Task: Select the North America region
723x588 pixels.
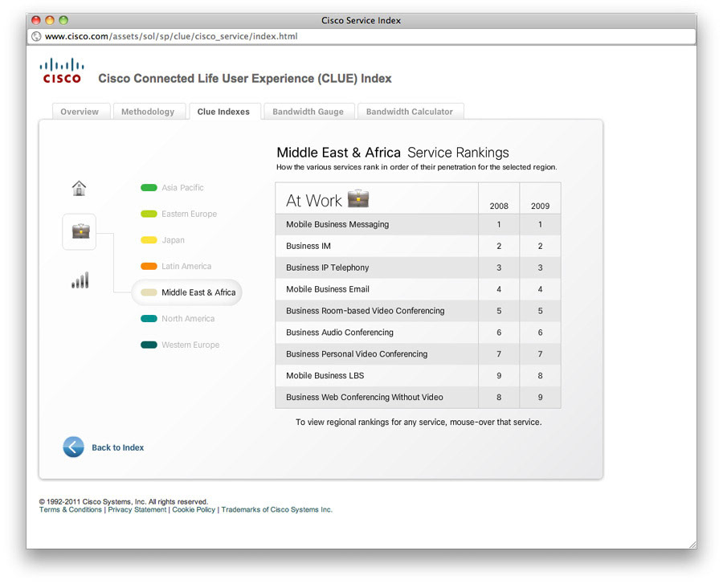Action: pyautogui.click(x=188, y=319)
